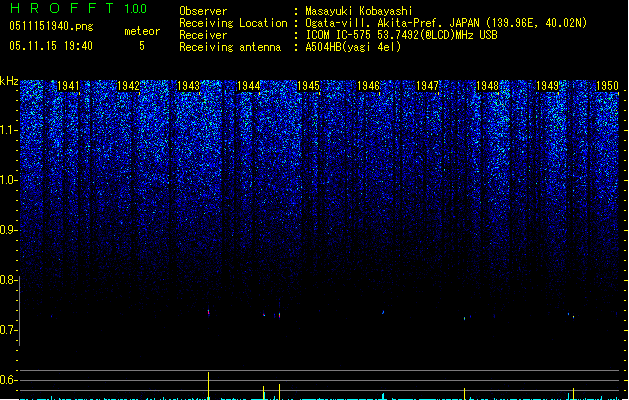Viewport: 629px width, 400px height.
Task: Select the file name 0511151940.png
Action: [x=51, y=26]
